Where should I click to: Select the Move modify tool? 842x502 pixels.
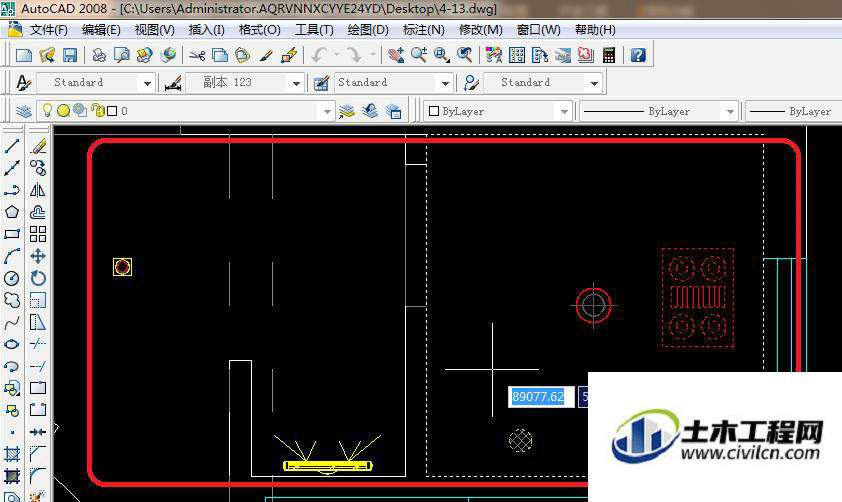(38, 256)
